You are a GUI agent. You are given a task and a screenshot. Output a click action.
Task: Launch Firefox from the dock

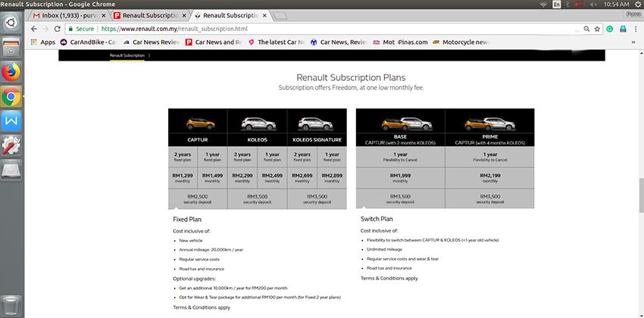tap(11, 72)
